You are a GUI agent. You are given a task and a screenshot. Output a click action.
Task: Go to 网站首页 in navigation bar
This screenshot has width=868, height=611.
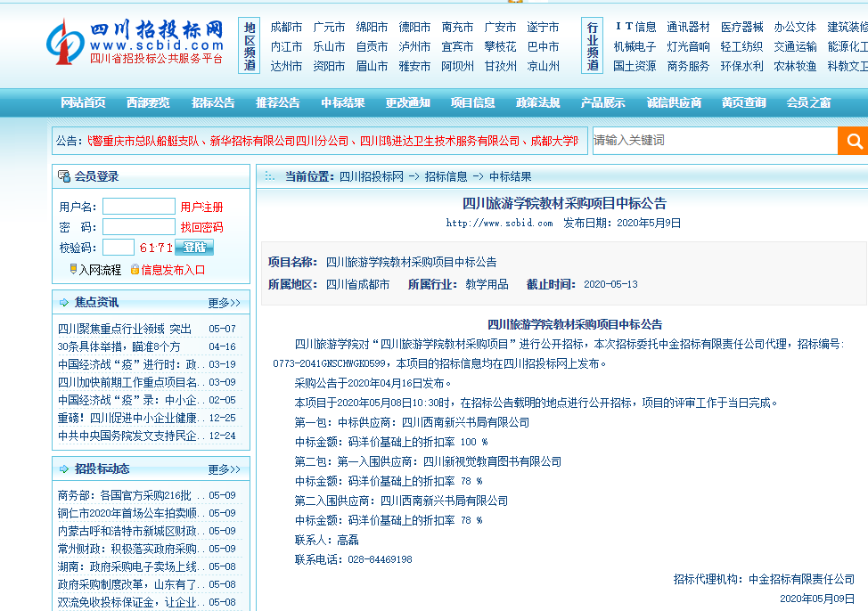pos(83,102)
